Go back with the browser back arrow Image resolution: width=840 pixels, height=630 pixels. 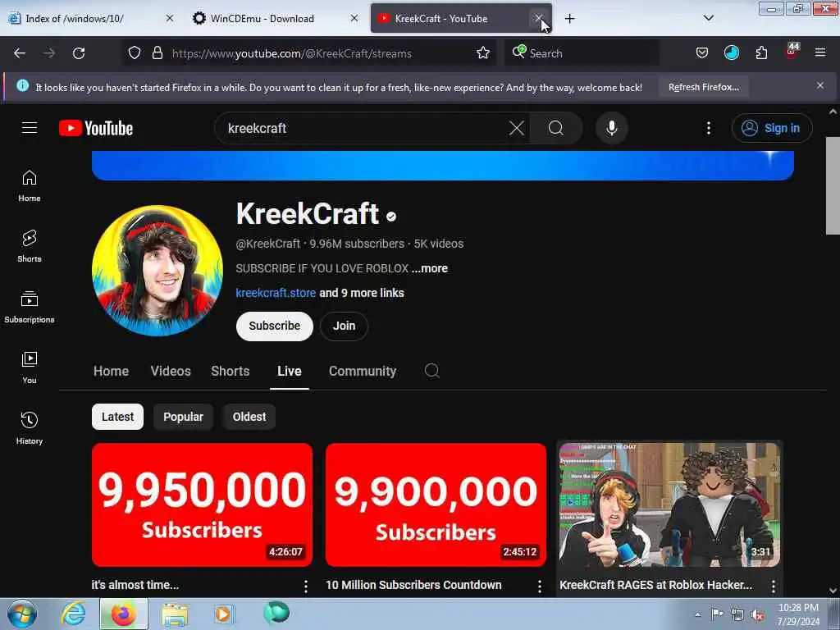(20, 53)
